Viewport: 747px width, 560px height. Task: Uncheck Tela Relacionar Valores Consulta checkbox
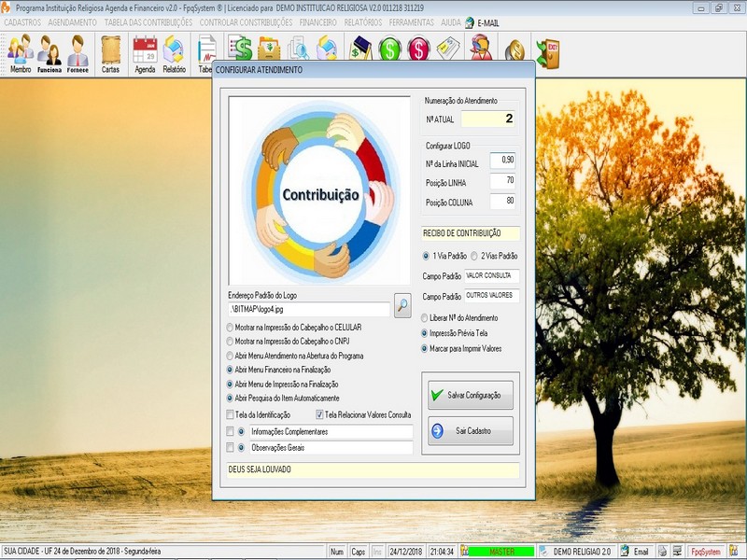[319, 414]
